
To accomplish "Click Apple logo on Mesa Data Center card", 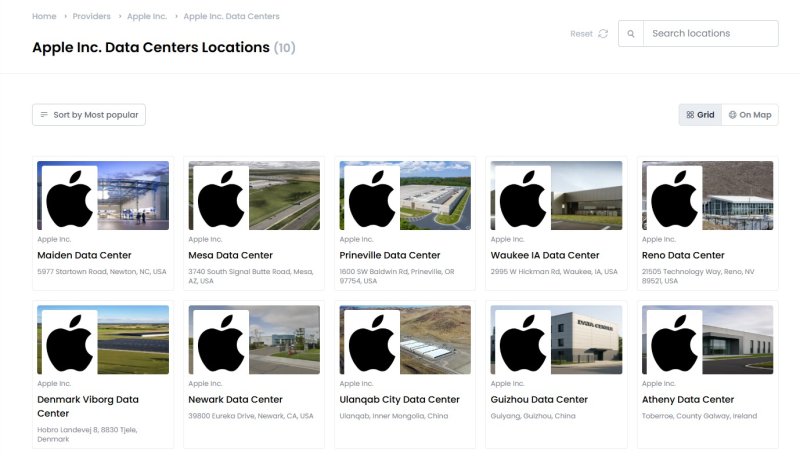I will pos(221,197).
